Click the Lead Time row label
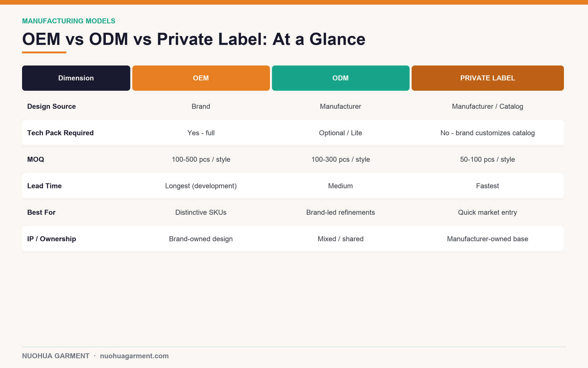Image resolution: width=588 pixels, height=368 pixels. pos(44,186)
